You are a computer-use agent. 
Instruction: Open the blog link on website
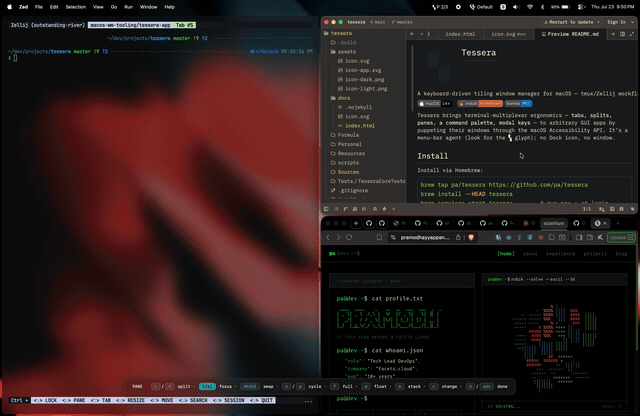(x=621, y=254)
